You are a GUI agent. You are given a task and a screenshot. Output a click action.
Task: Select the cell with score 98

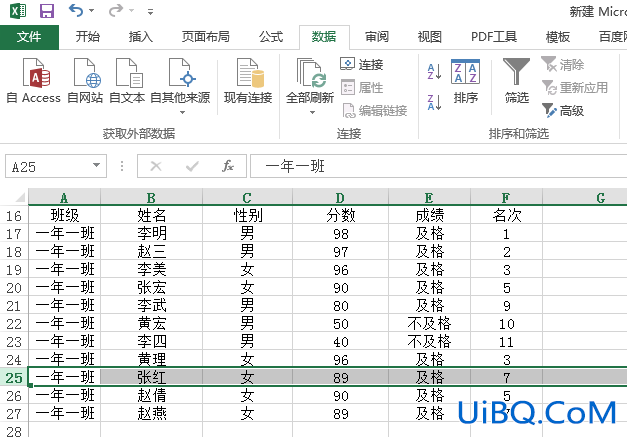click(x=340, y=233)
